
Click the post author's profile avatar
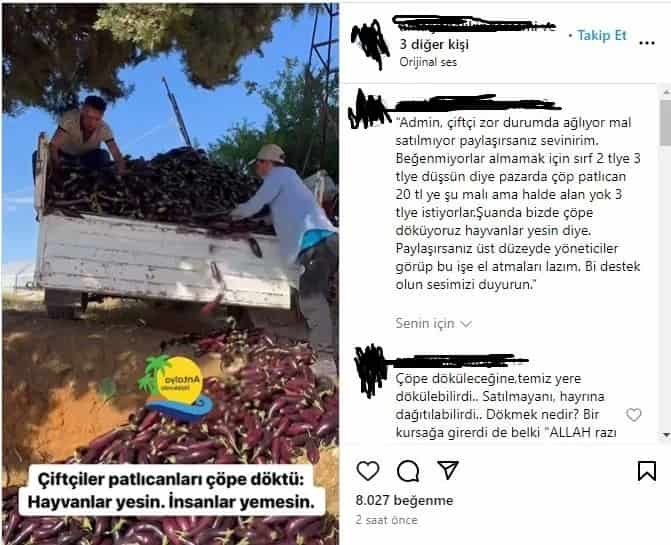371,44
